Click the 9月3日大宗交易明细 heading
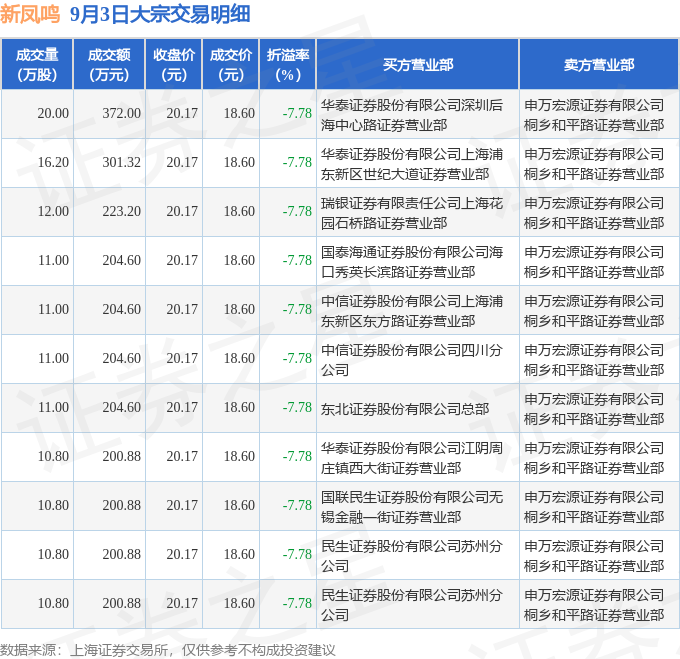Screen dimensions: 680x659 pyautogui.click(x=160, y=14)
